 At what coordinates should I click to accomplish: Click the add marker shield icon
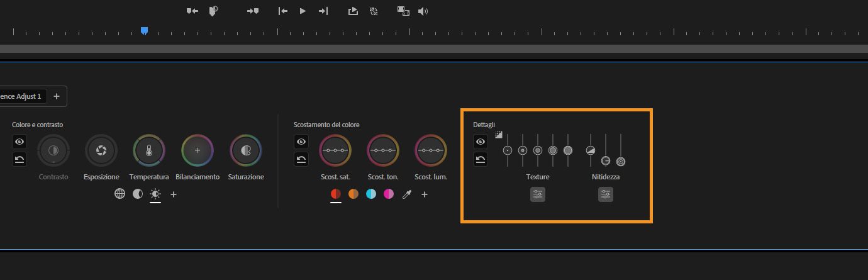(213, 11)
